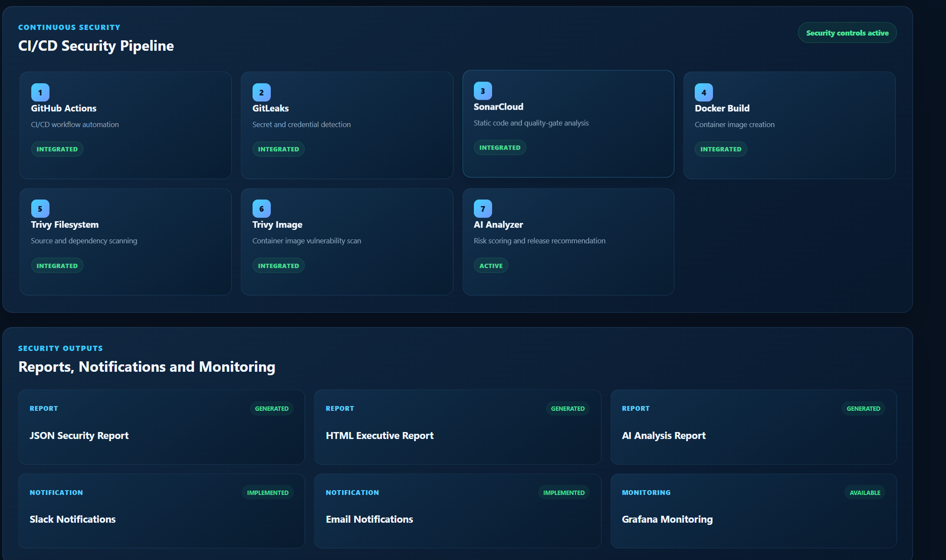Screen dimensions: 946x560
Task: Click the step 6 badge for Trivy Image
Action: [x=262, y=209]
